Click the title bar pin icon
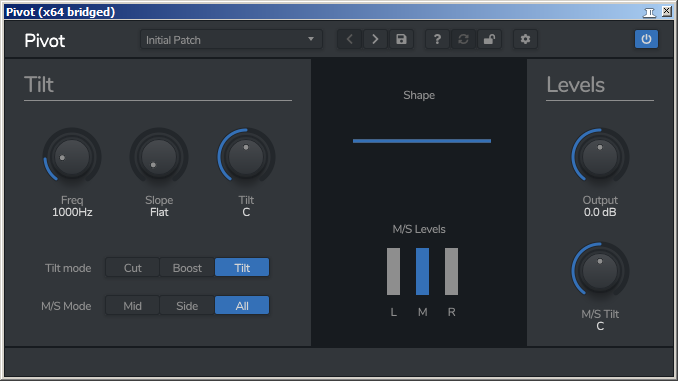Screen dimensions: 678x381 tap(649, 12)
